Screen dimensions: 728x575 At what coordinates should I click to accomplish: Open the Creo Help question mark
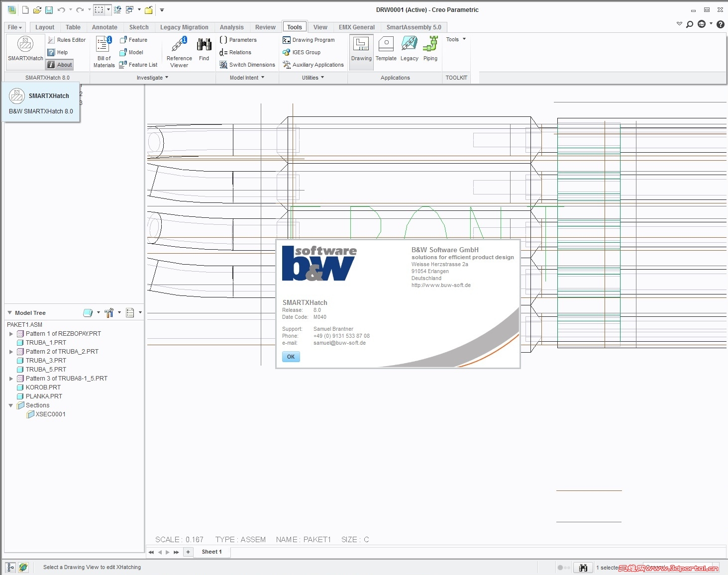[x=721, y=24]
